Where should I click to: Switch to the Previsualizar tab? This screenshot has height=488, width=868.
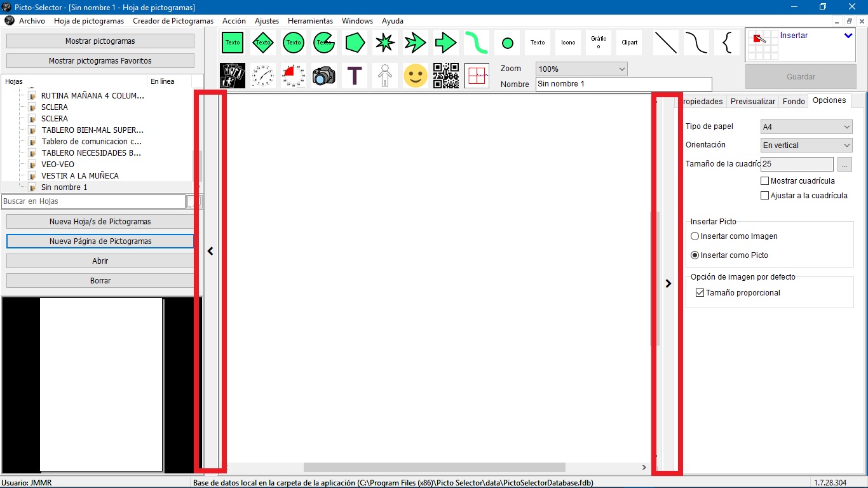[x=752, y=101]
